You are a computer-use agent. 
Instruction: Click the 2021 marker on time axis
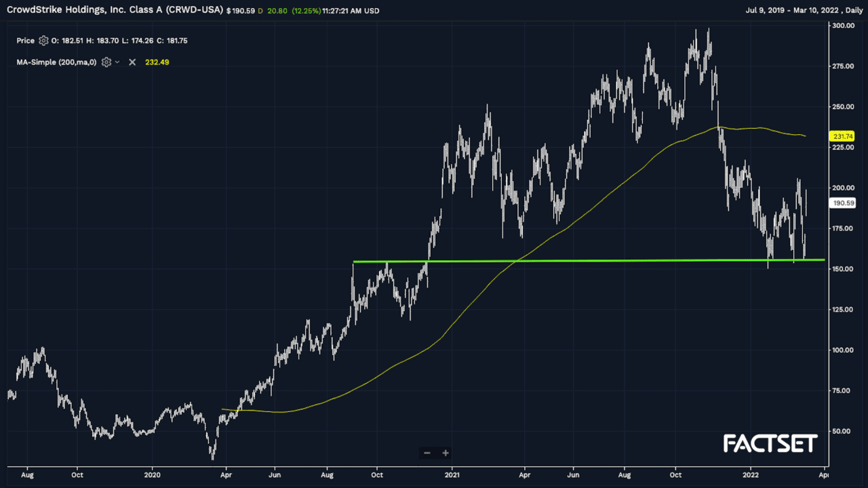coord(452,474)
